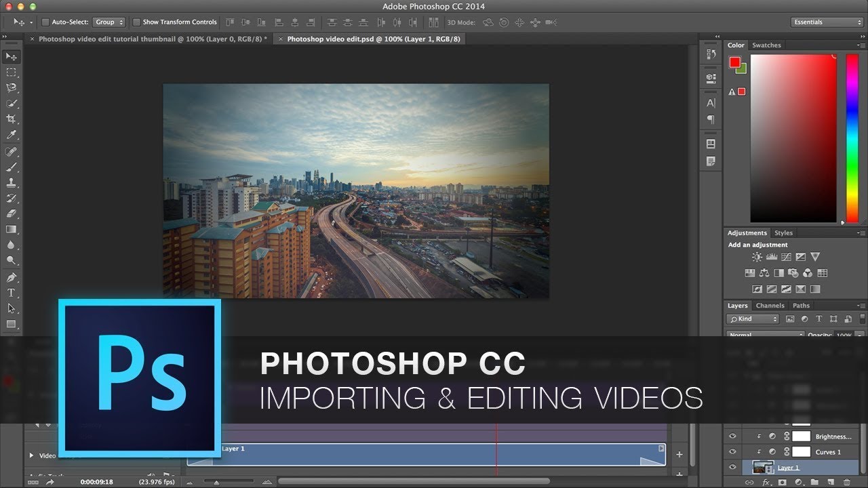Image resolution: width=868 pixels, height=488 pixels.
Task: Add a Color Balance adjustment
Action: coord(764,273)
